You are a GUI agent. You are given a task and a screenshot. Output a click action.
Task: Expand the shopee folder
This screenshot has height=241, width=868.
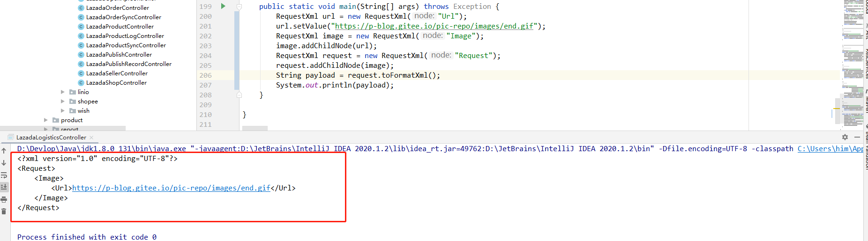coord(63,102)
